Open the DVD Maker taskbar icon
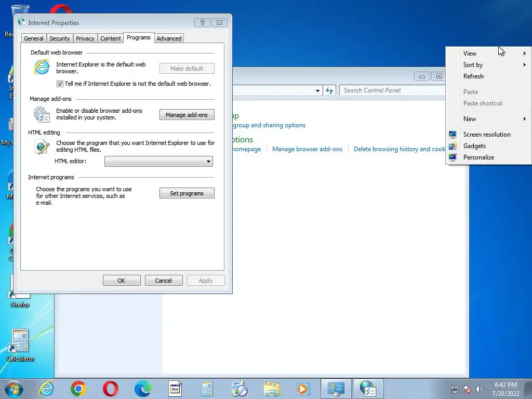This screenshot has height=399, width=532. (239, 389)
